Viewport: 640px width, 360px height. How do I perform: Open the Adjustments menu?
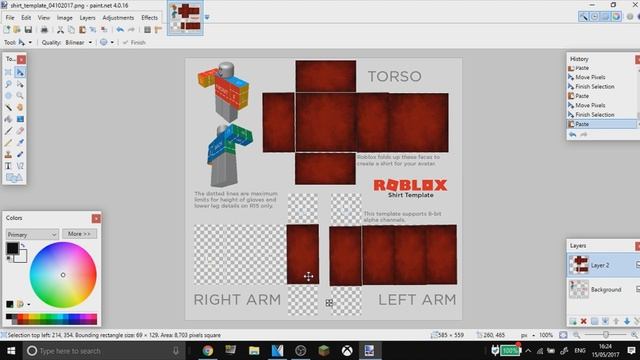pyautogui.click(x=118, y=18)
